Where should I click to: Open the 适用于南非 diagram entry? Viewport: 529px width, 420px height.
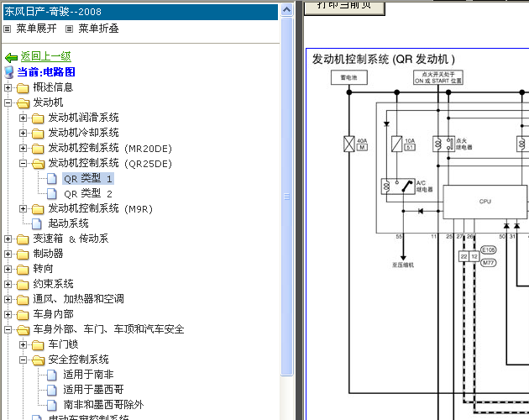(x=88, y=375)
